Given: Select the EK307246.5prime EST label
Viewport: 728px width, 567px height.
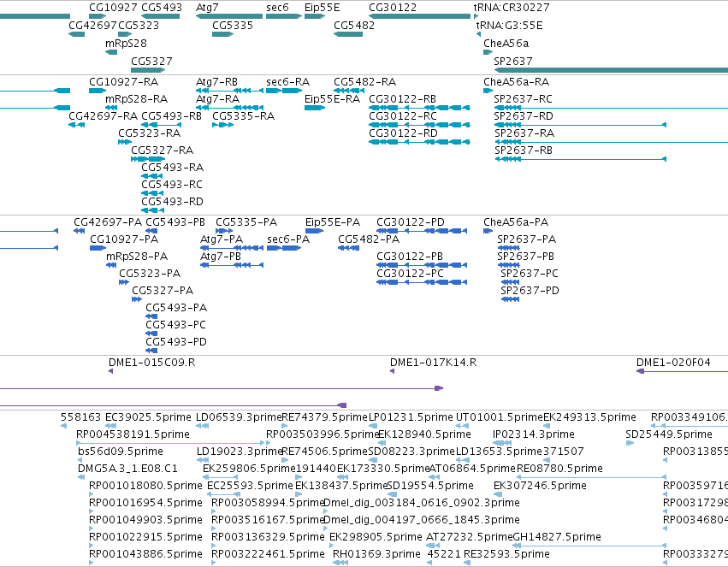Looking at the screenshot, I should [540, 487].
